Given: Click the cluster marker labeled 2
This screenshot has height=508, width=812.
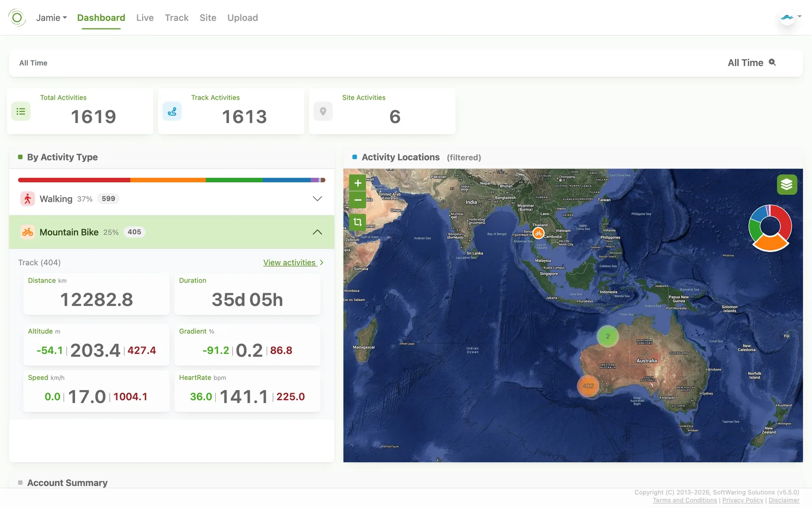Looking at the screenshot, I should [607, 336].
